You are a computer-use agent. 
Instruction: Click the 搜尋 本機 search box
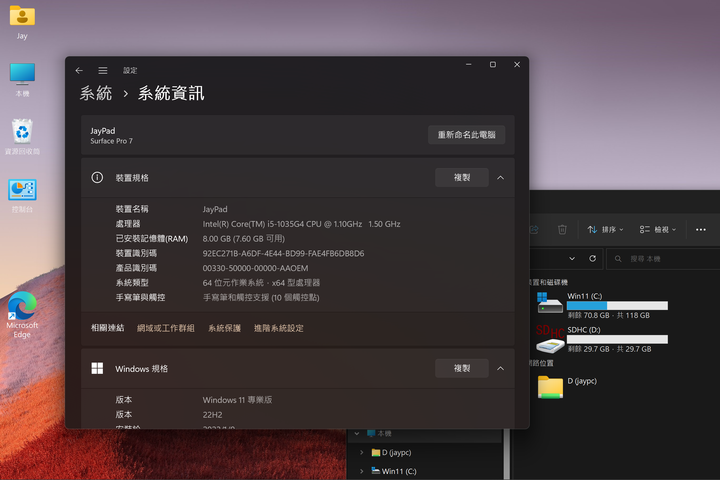click(664, 259)
